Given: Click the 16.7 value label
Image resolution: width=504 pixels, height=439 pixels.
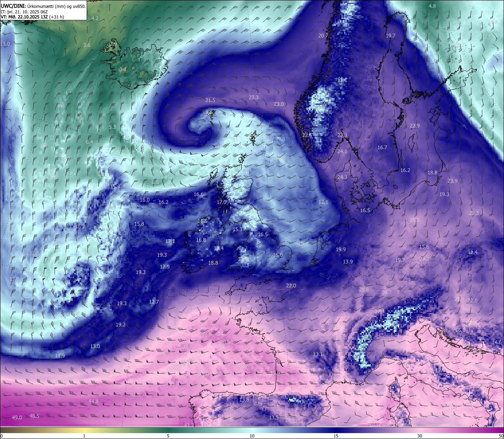Looking at the screenshot, I should tap(382, 147).
